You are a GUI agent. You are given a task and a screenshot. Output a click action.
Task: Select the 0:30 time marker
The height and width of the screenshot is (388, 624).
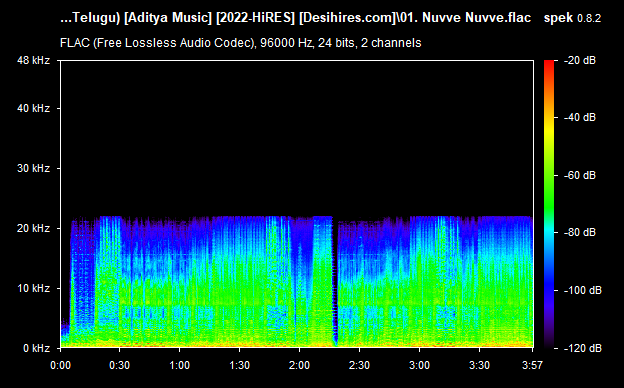(119, 365)
